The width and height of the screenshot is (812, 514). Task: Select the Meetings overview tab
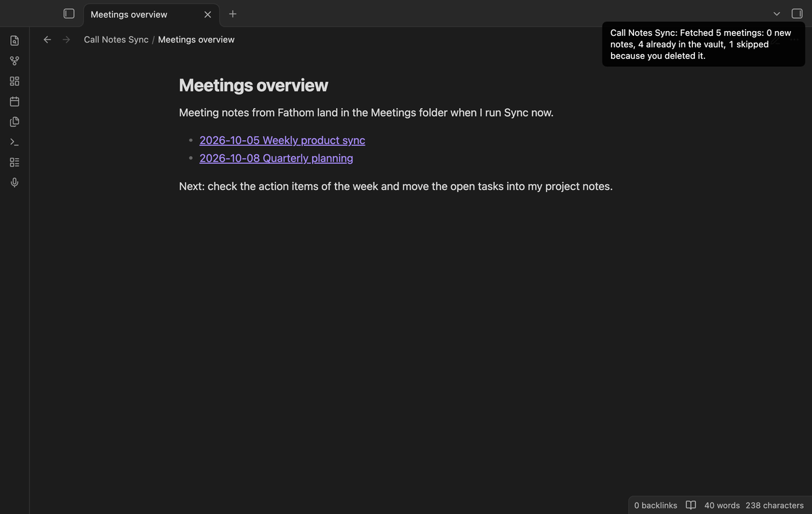[x=152, y=14]
